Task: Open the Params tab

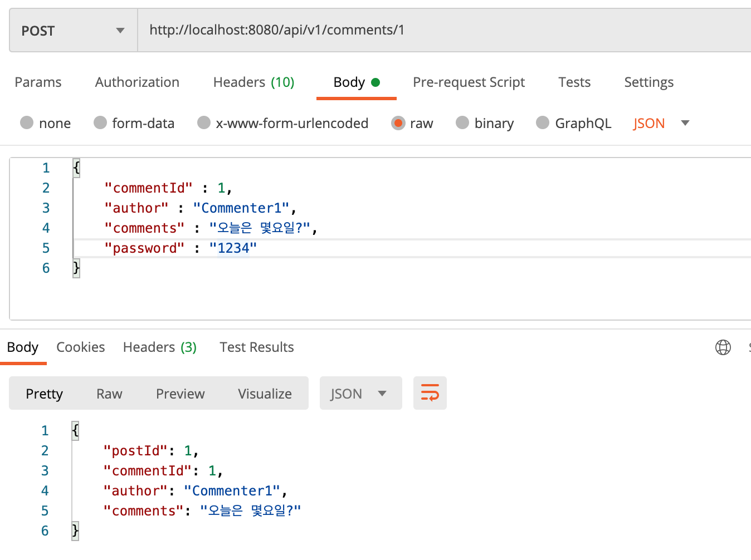Action: (38, 82)
